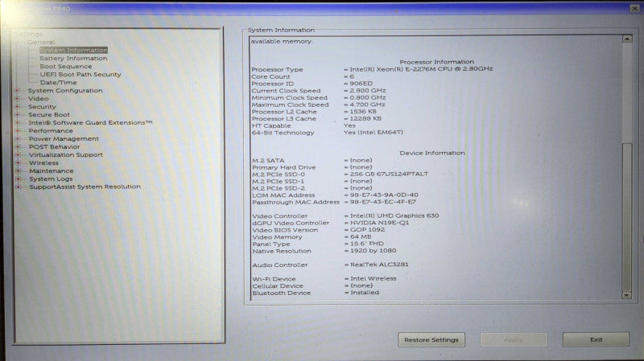Click the scrollbar down arrow
This screenshot has width=644, height=361.
pyautogui.click(x=627, y=295)
